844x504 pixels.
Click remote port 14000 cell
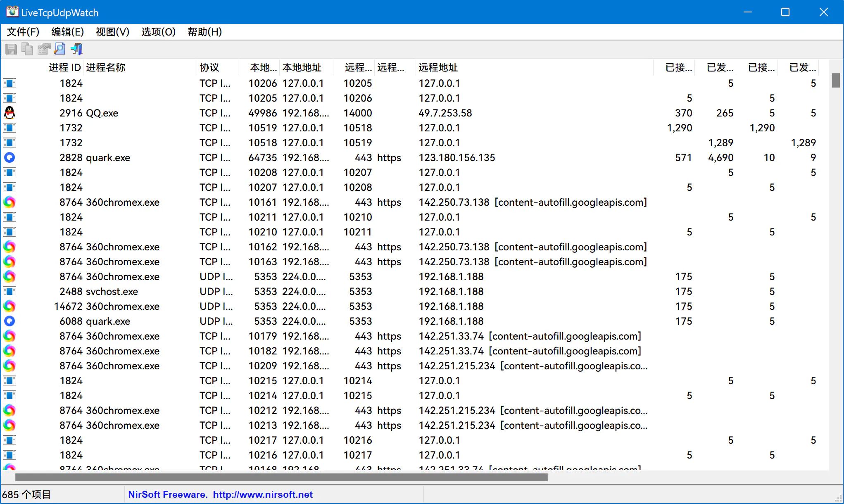click(358, 113)
